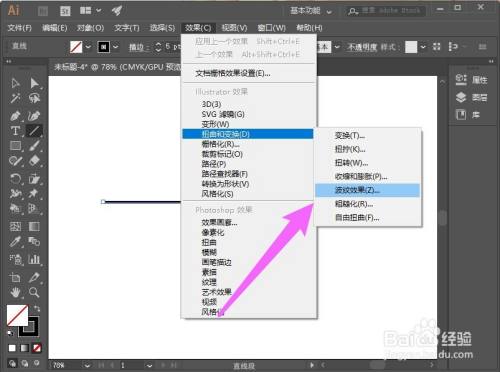The width and height of the screenshot is (500, 372).
Task: Select the Direct Selection tool
Action: (34, 83)
